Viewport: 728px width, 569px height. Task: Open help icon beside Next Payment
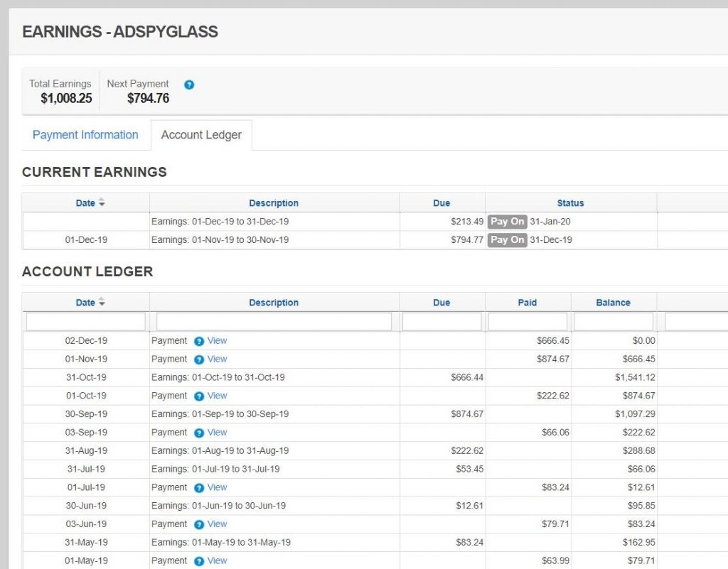(x=189, y=85)
